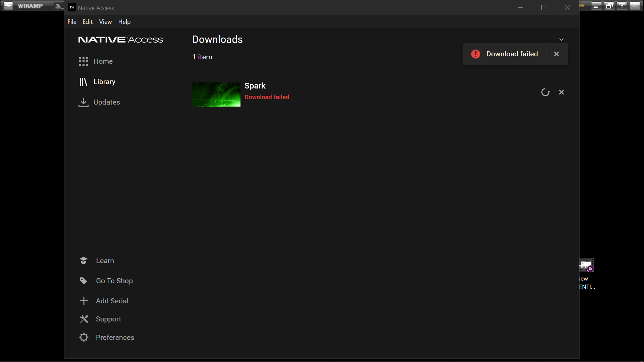
Task: Open the Spark product thumbnail
Action: pos(216,95)
